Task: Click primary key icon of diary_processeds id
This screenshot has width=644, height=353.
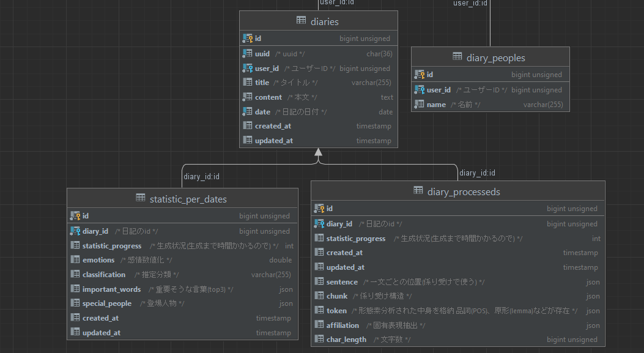Action: coord(319,209)
